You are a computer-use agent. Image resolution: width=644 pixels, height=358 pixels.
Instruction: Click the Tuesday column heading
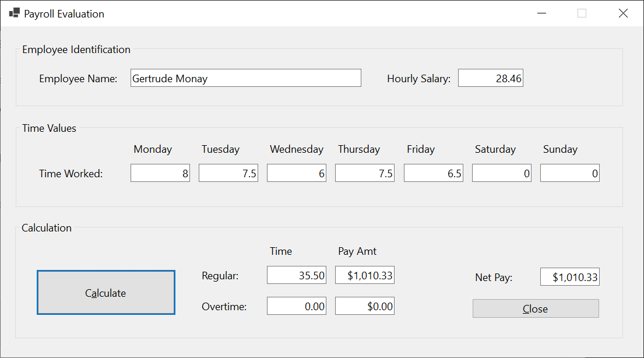pos(220,149)
